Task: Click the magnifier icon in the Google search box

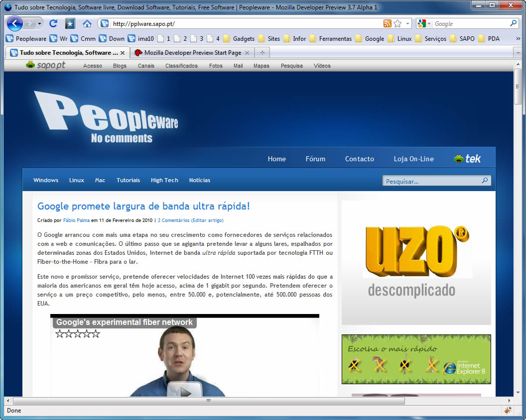Action: (x=513, y=23)
